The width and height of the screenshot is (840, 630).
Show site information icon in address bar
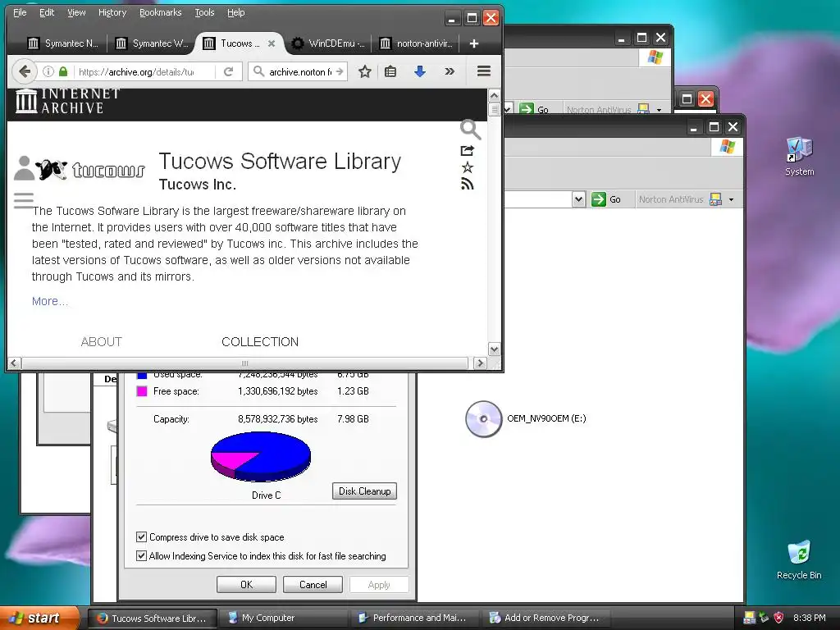point(48,71)
